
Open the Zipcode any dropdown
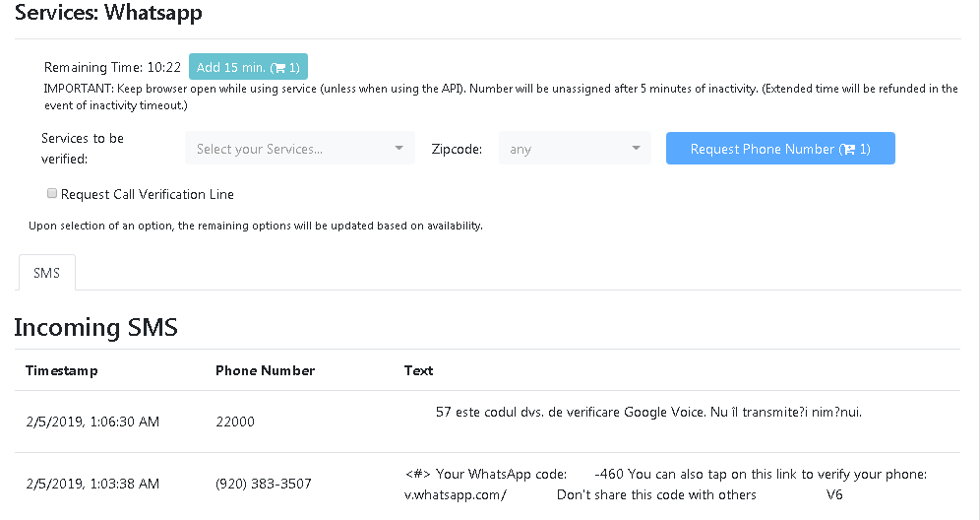tap(575, 149)
